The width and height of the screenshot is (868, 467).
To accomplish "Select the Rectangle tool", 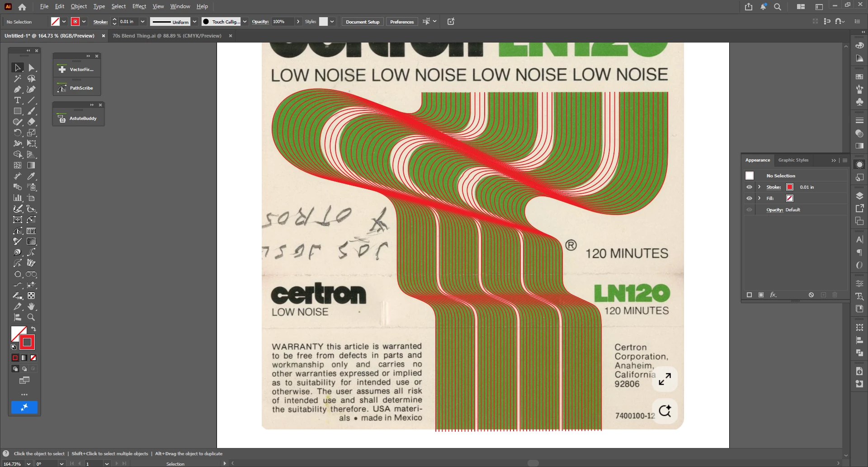I will (x=17, y=111).
